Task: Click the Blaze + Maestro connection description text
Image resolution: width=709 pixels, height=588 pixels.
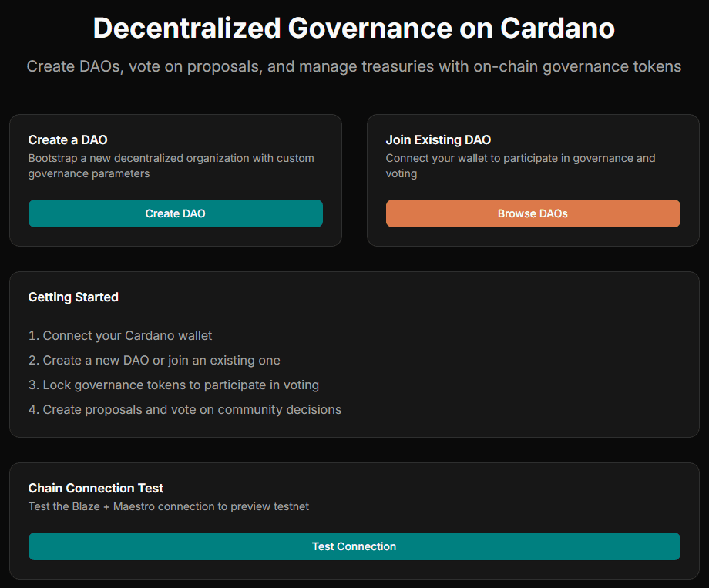Action: click(168, 506)
